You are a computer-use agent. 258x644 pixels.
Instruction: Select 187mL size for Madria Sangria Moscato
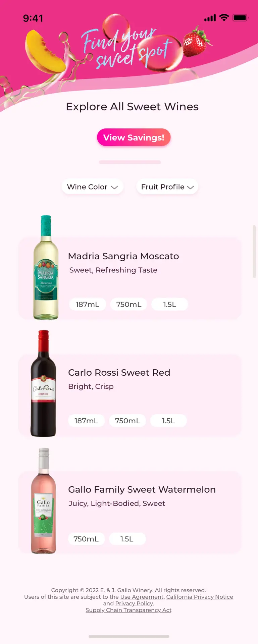click(x=88, y=304)
